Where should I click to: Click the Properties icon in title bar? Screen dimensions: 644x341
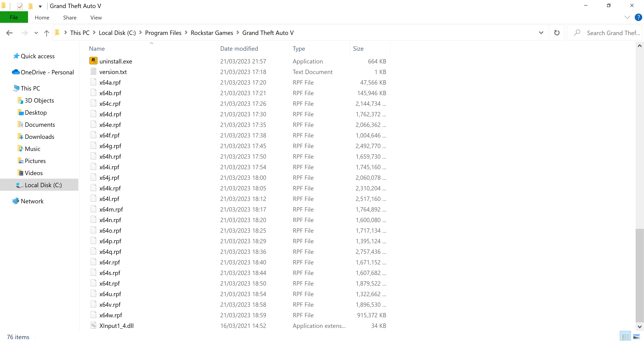click(x=20, y=6)
